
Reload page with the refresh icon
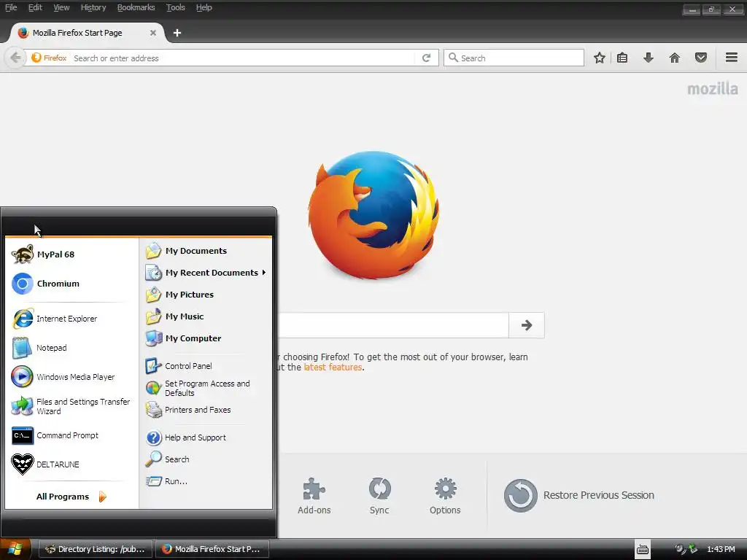[x=426, y=58]
